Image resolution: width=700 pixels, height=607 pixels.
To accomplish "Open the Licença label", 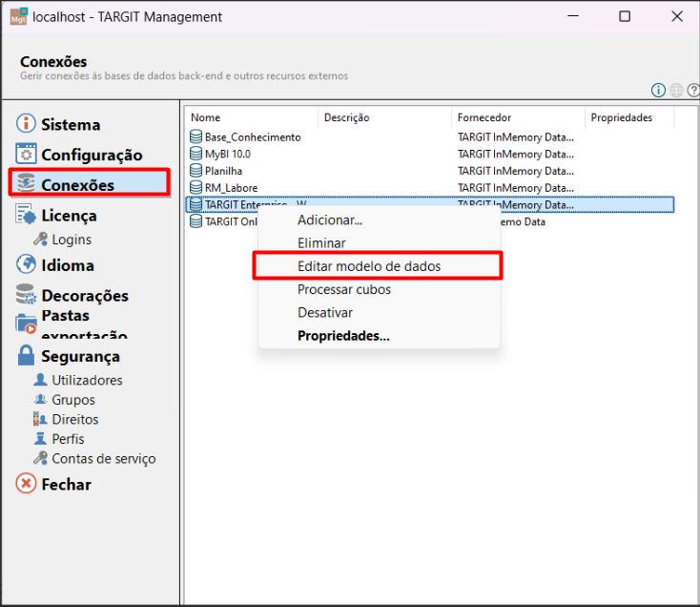I will click(70, 216).
